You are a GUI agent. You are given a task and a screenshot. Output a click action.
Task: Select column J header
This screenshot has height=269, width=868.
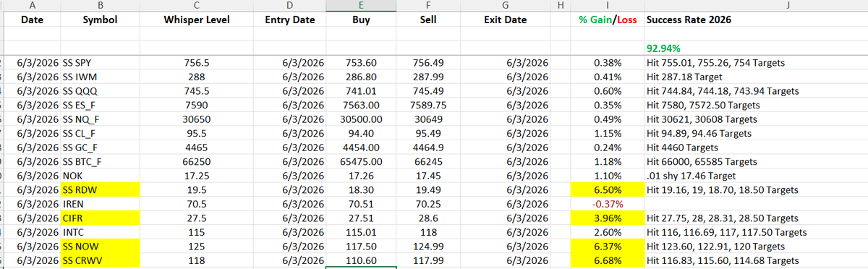(755, 5)
